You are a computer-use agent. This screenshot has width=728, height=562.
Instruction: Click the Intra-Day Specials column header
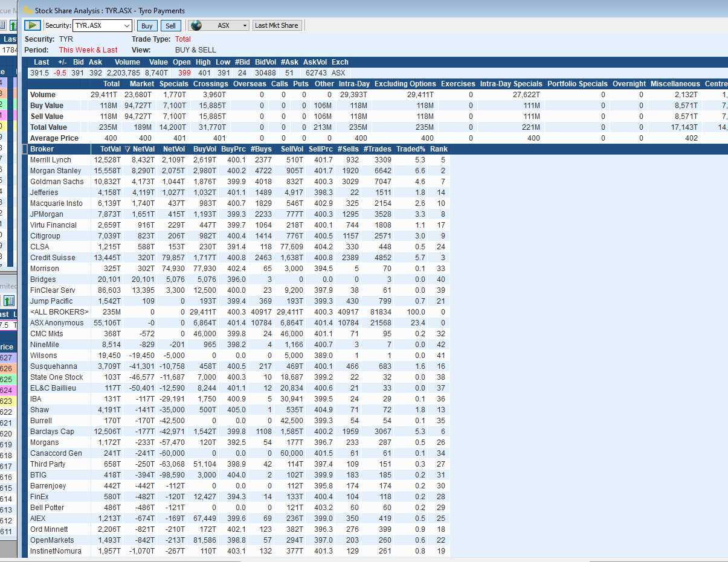(511, 84)
